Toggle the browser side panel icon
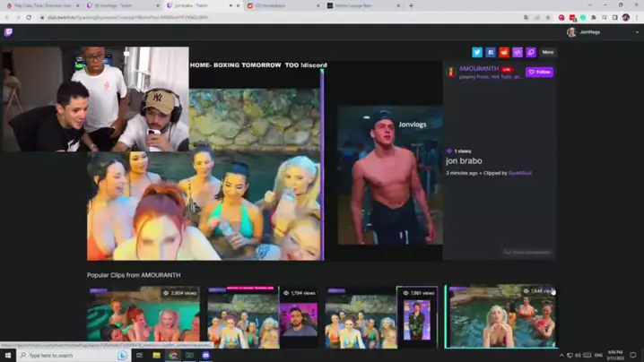644x362 pixels. tap(614, 18)
